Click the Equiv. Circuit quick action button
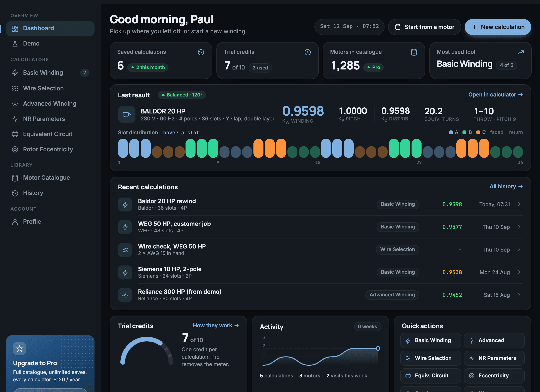This screenshot has height=392, width=540. tap(430, 376)
